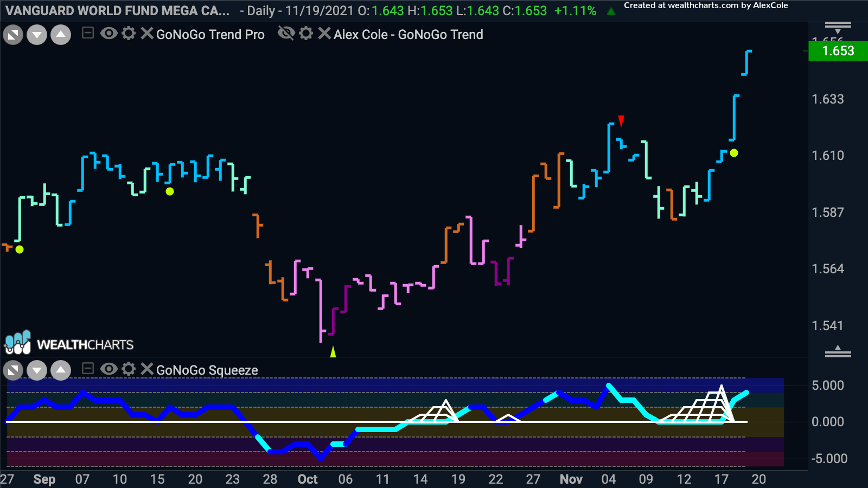868x488 pixels.
Task: Open settings for Alex Cole - GoNoGo Trend
Action: point(306,34)
